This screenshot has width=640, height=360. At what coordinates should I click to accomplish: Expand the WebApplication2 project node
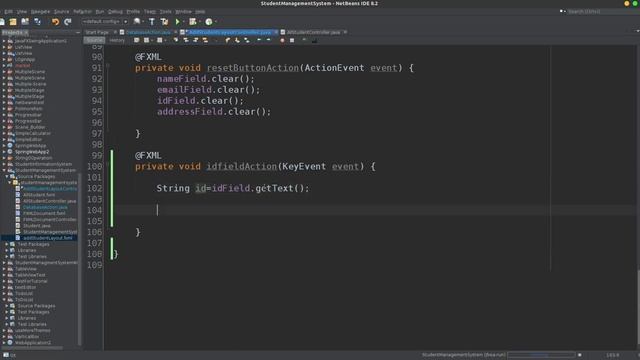[4, 342]
